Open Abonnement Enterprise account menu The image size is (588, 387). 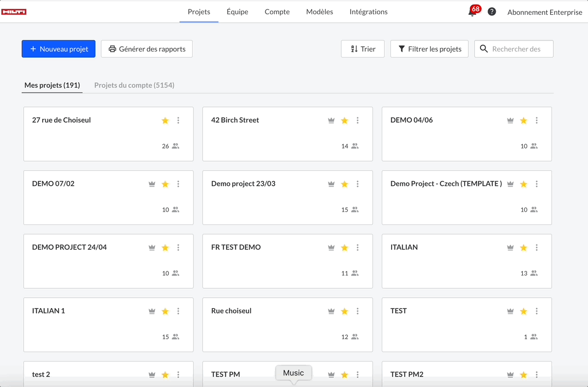point(545,12)
